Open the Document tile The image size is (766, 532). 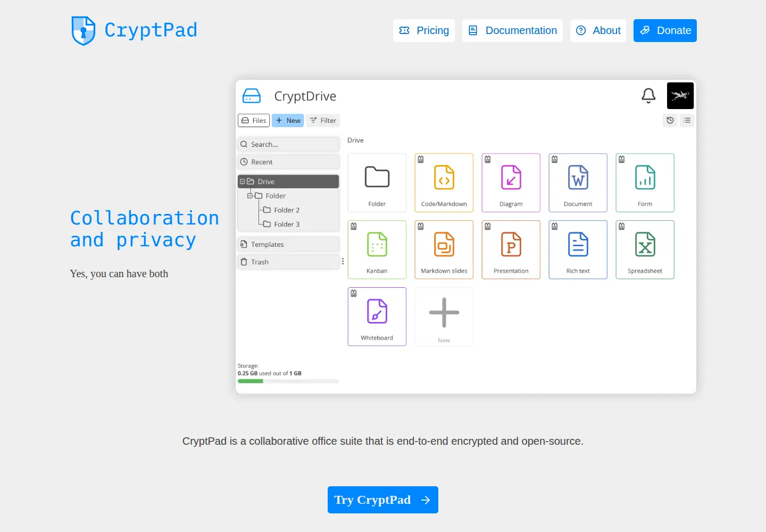click(578, 182)
